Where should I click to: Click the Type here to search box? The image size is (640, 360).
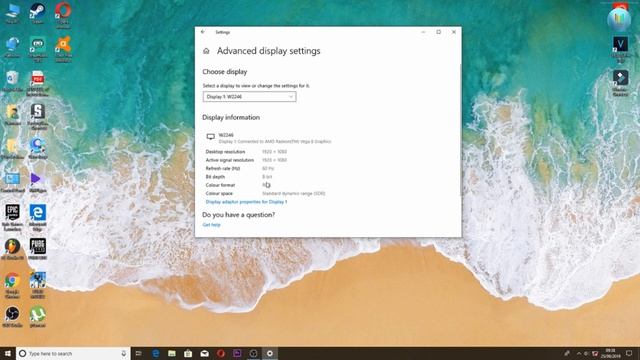pyautogui.click(x=73, y=353)
